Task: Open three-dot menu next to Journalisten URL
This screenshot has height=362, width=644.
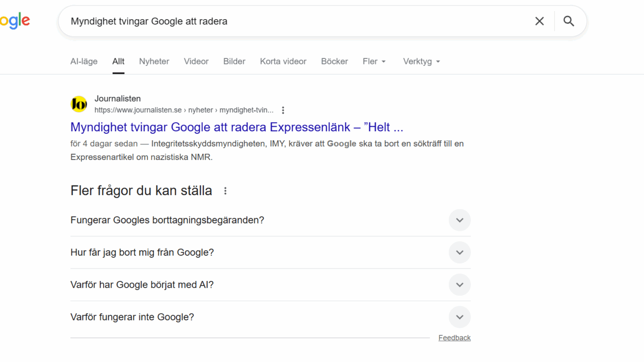Action: (283, 110)
